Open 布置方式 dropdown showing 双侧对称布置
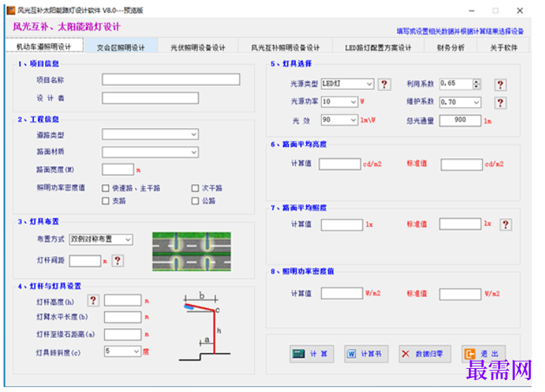This screenshot has height=392, width=545. [x=101, y=239]
